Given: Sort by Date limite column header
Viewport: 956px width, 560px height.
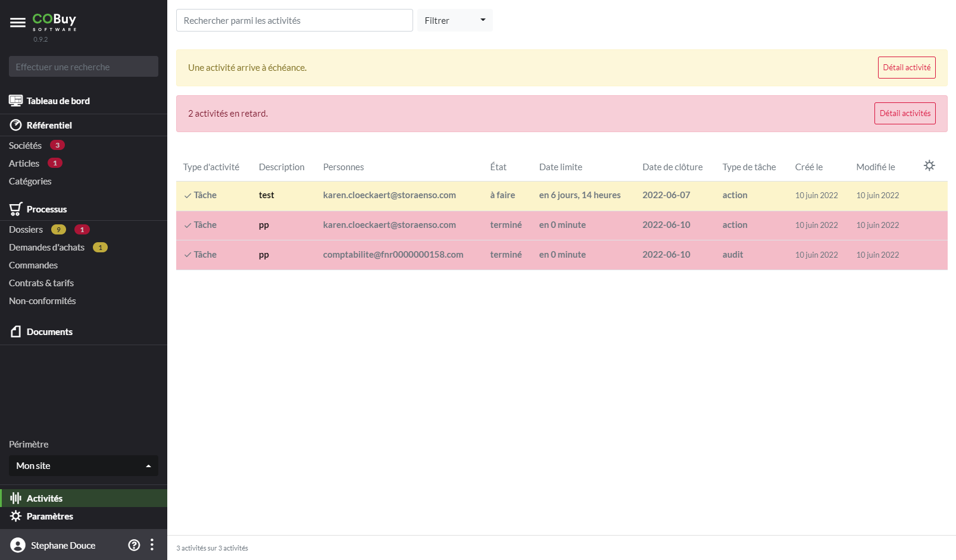Looking at the screenshot, I should click(x=560, y=167).
